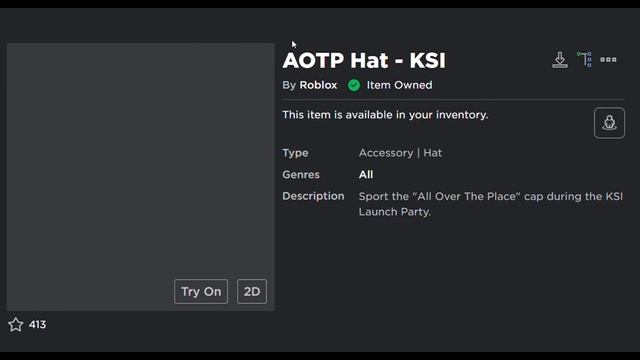
Task: Click the green Item Owned checkmark
Action: point(354,85)
